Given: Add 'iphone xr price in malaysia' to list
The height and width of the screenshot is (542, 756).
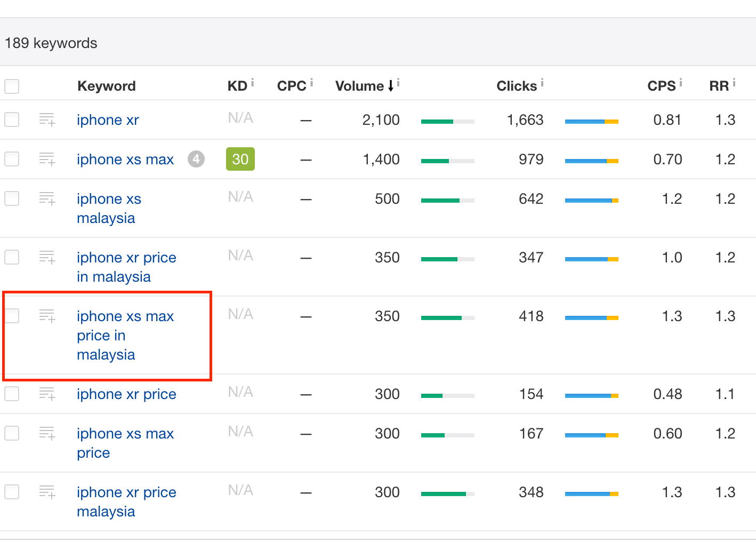Looking at the screenshot, I should coord(47,257).
